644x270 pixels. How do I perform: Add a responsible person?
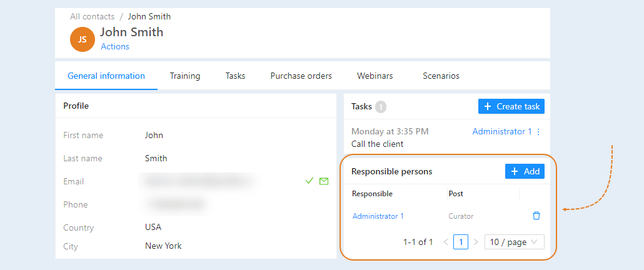coord(525,171)
